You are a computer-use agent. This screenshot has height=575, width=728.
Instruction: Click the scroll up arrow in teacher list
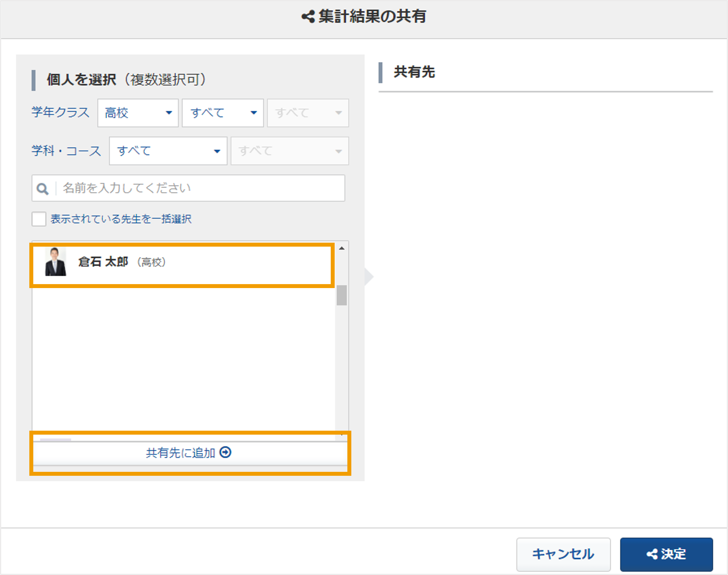click(x=342, y=248)
